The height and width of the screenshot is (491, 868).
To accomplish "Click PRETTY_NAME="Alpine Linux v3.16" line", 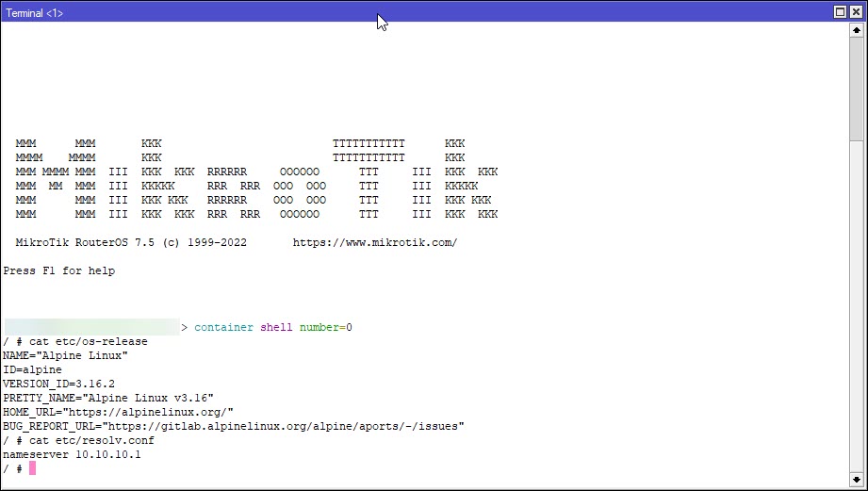I will [108, 398].
